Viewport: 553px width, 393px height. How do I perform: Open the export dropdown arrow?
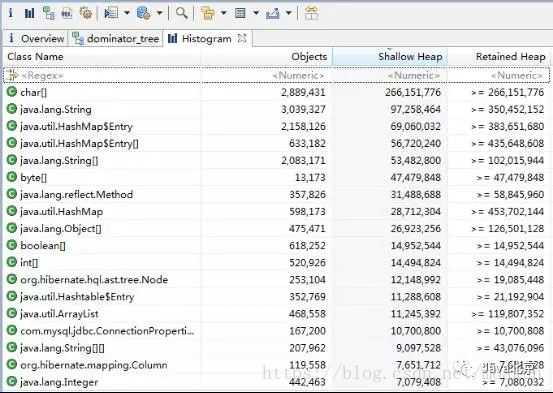point(288,13)
